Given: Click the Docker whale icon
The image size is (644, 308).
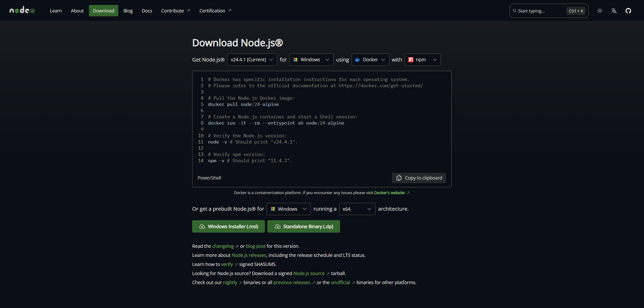Looking at the screenshot, I should tap(357, 60).
